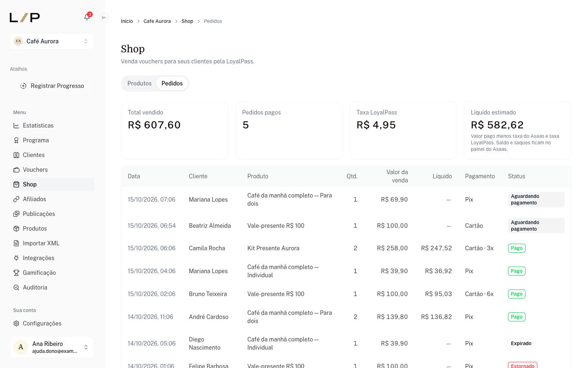
Task: Click the Gamificação trophy icon
Action: (x=16, y=273)
